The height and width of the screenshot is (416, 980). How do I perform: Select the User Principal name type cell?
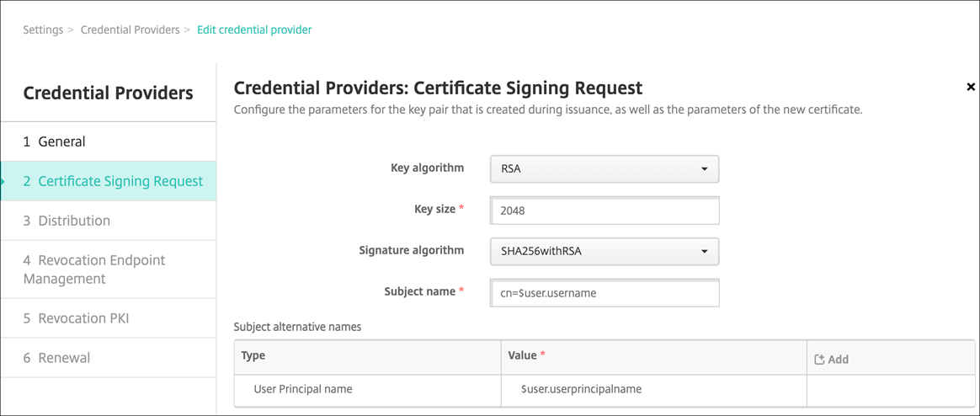pos(303,389)
